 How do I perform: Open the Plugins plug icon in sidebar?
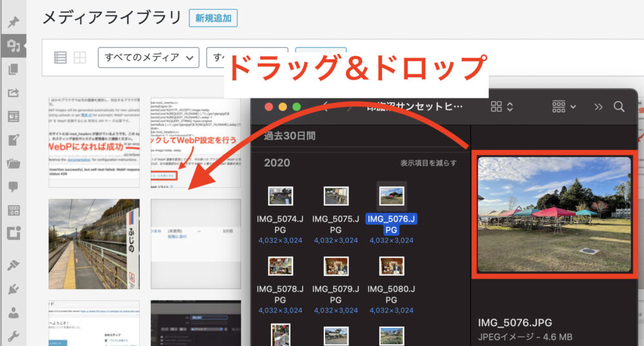(x=13, y=289)
